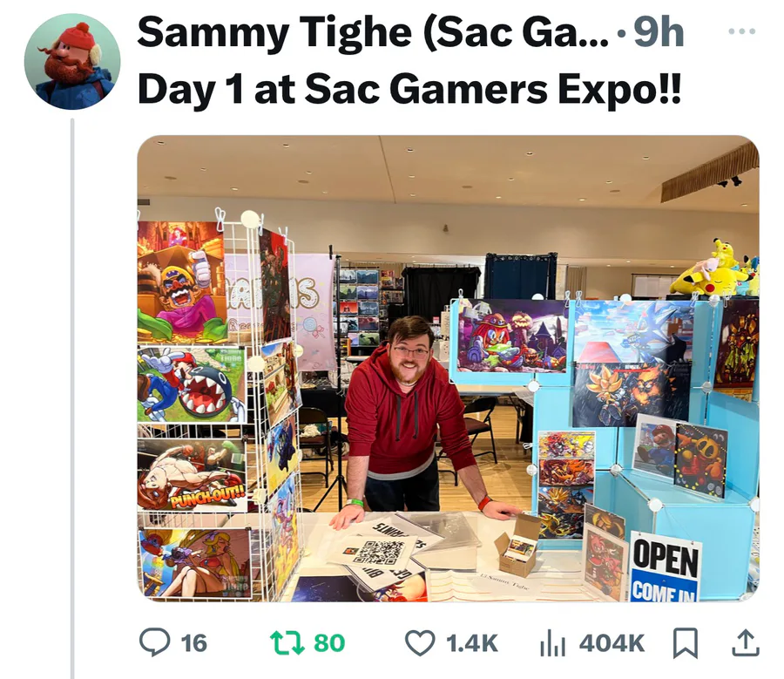Click the share upload arrow icon
This screenshot has width=784, height=679.
click(x=746, y=642)
